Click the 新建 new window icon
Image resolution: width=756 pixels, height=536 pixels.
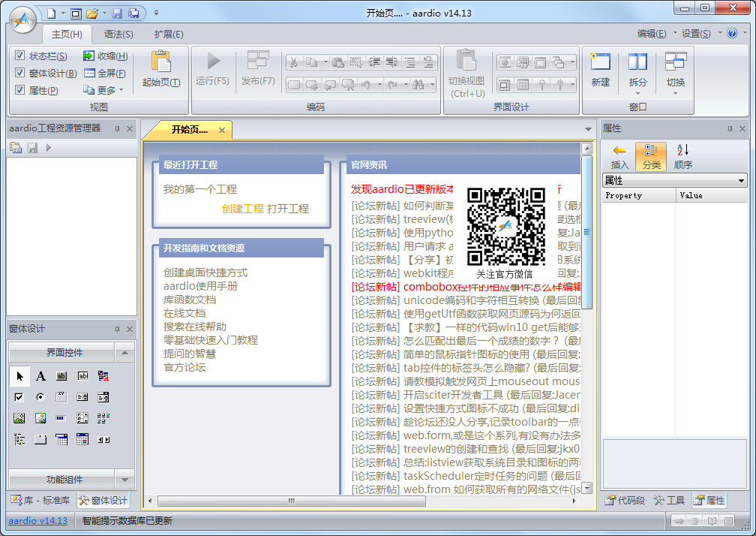pyautogui.click(x=600, y=62)
